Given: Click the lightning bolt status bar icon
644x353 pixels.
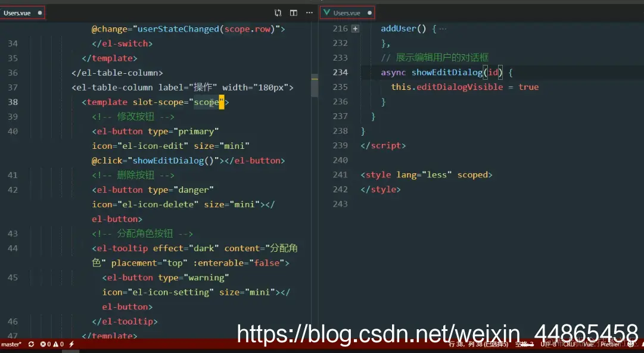Looking at the screenshot, I should 71,345.
